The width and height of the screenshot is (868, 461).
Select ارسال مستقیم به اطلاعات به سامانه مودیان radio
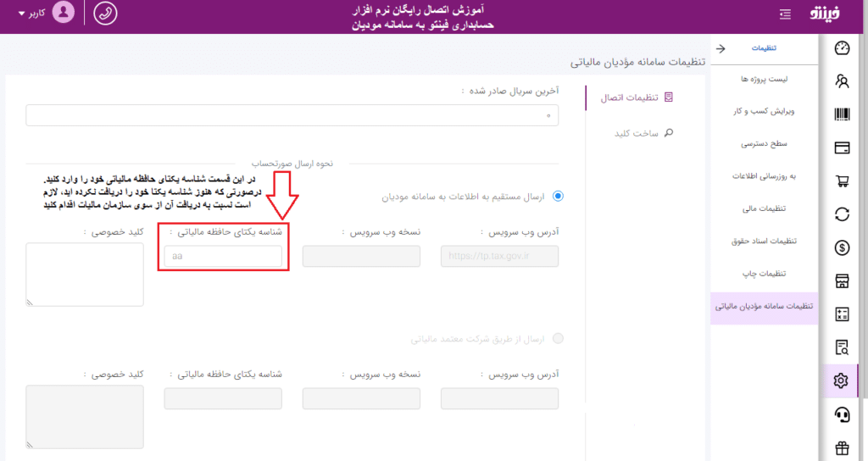558,196
